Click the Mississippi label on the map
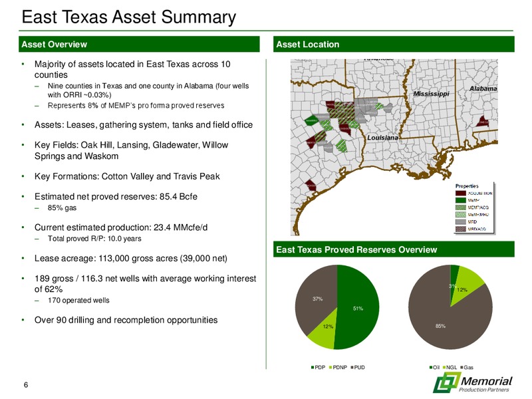 431,93
